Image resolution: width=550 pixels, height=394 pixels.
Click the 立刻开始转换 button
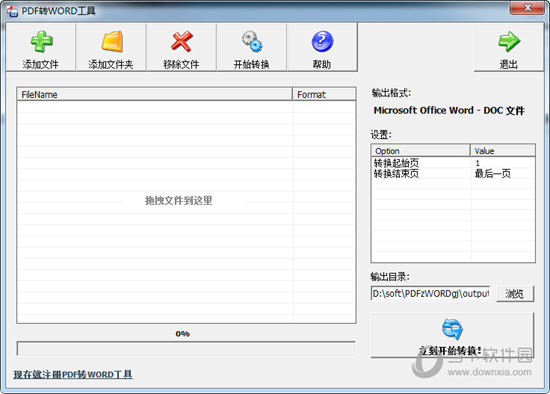(x=452, y=335)
